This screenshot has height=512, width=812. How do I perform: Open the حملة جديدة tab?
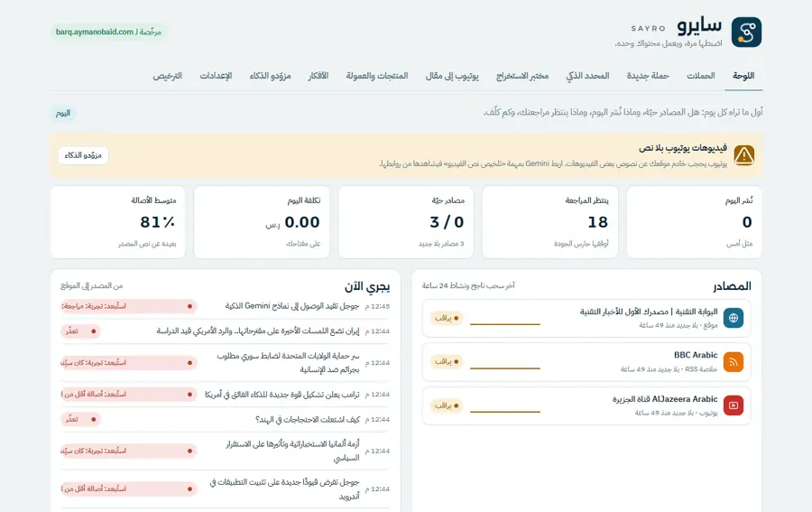point(648,76)
